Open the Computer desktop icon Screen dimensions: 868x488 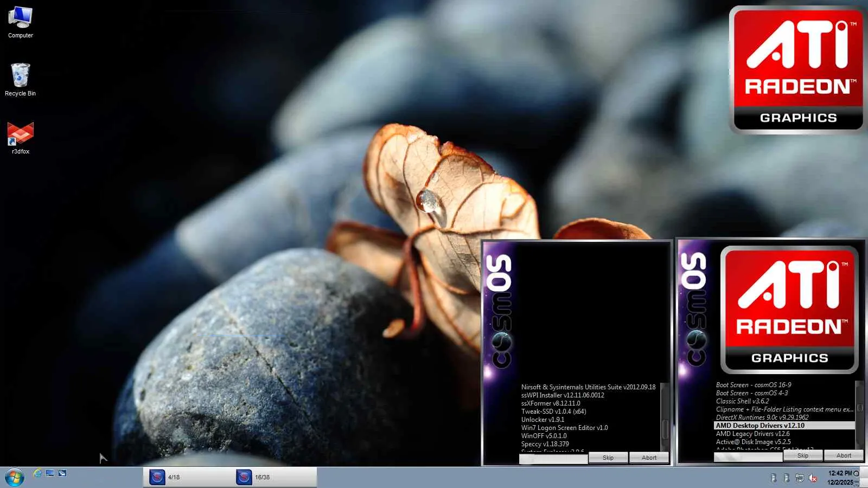(x=21, y=22)
